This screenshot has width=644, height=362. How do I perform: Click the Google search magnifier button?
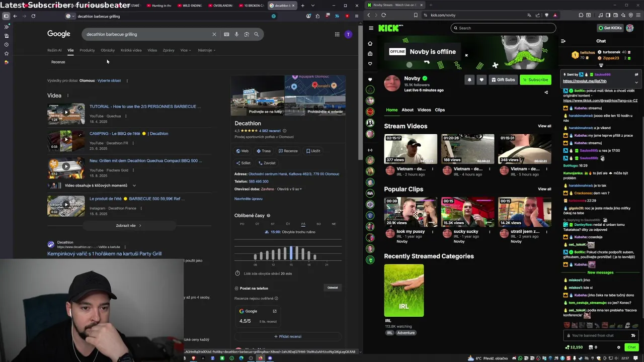256,34
